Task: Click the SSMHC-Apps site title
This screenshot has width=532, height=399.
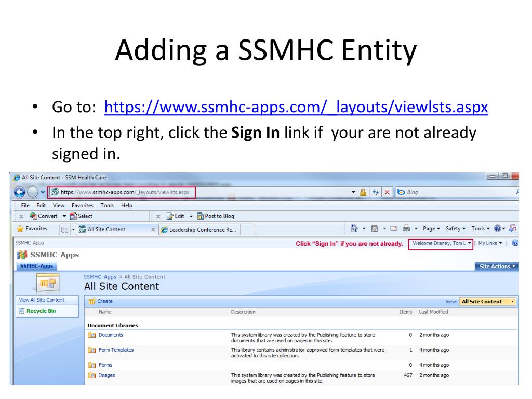Action: (x=55, y=255)
